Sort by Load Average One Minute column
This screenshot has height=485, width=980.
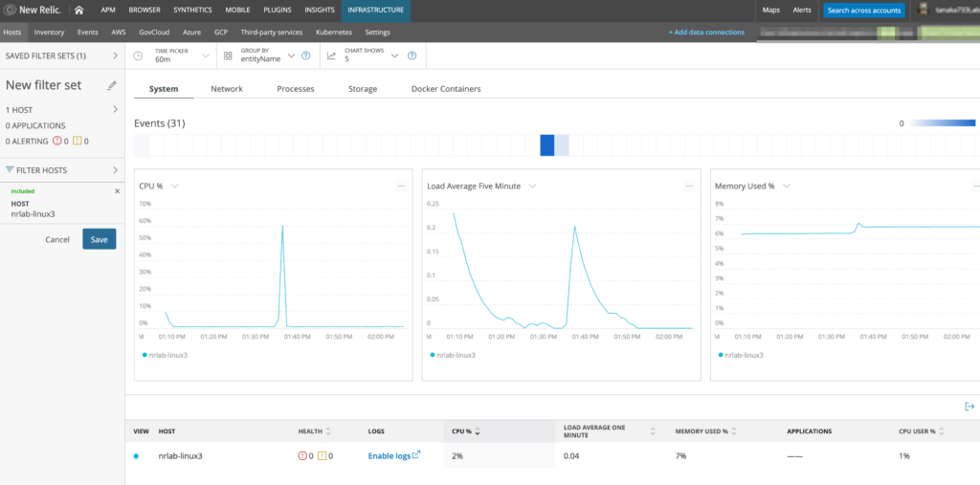pos(610,431)
